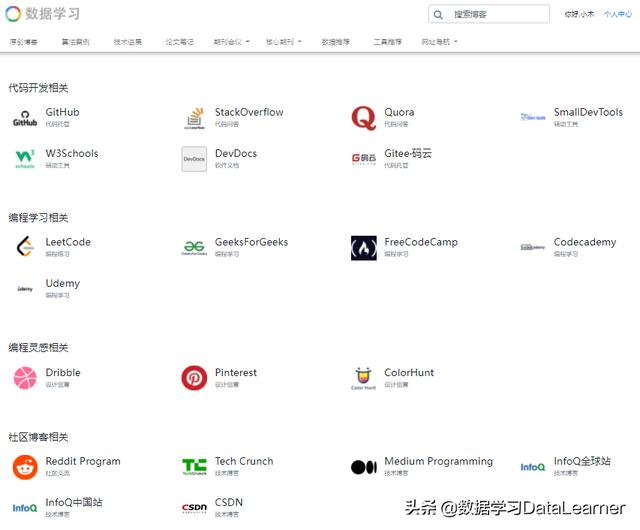Click the StackOverflow name link
The image size is (640, 530).
click(249, 112)
